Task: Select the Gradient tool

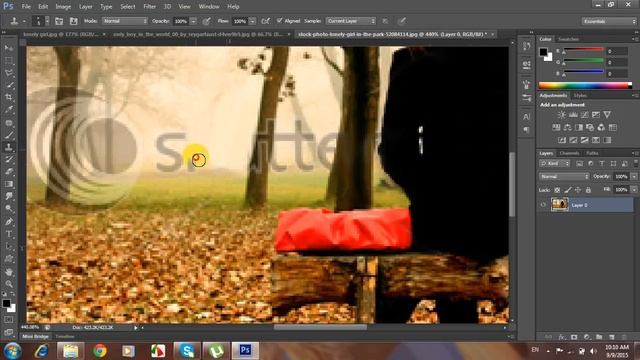Action: [9, 184]
